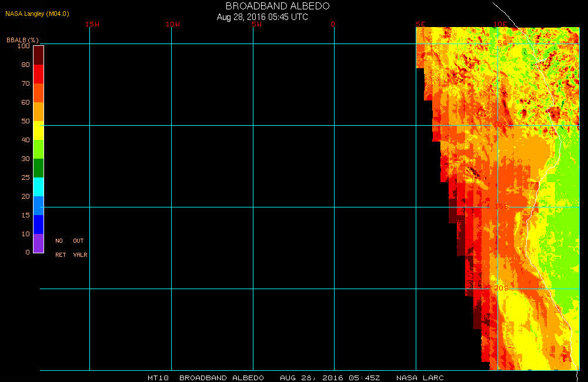Click the 20S latitude label
588x382 pixels.
point(500,288)
